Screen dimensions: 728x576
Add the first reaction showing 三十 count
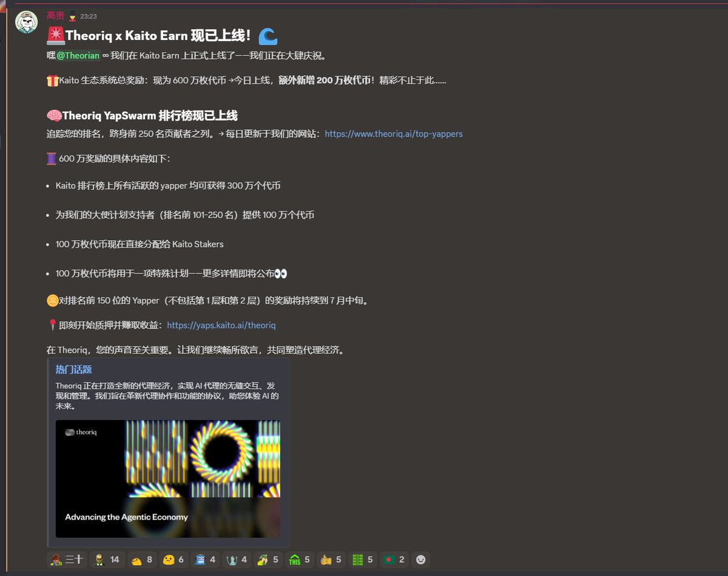67,560
